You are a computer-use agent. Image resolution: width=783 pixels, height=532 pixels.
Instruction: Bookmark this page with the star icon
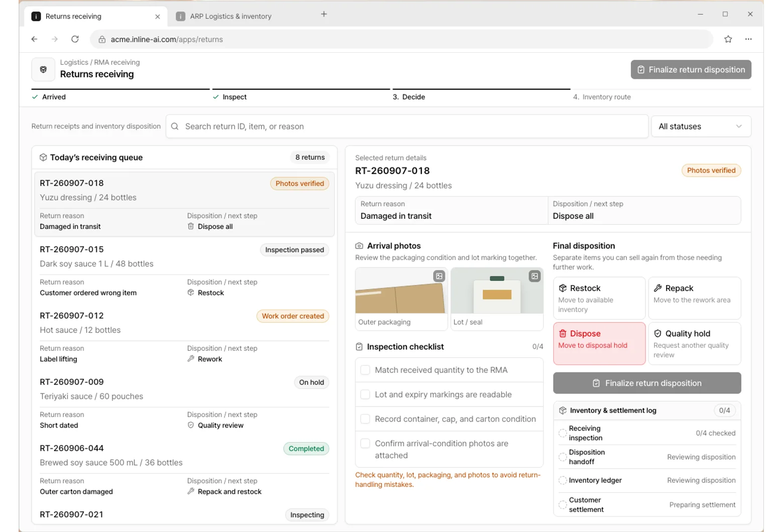coord(728,39)
